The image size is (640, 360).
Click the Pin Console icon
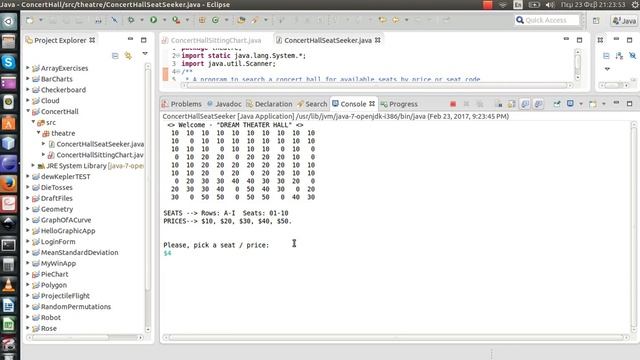557,104
